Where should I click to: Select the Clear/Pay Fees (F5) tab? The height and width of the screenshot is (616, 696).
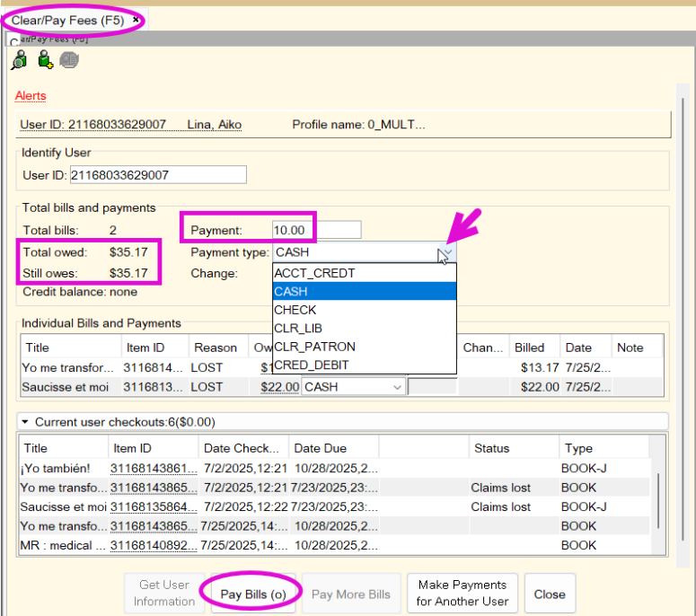click(x=67, y=20)
